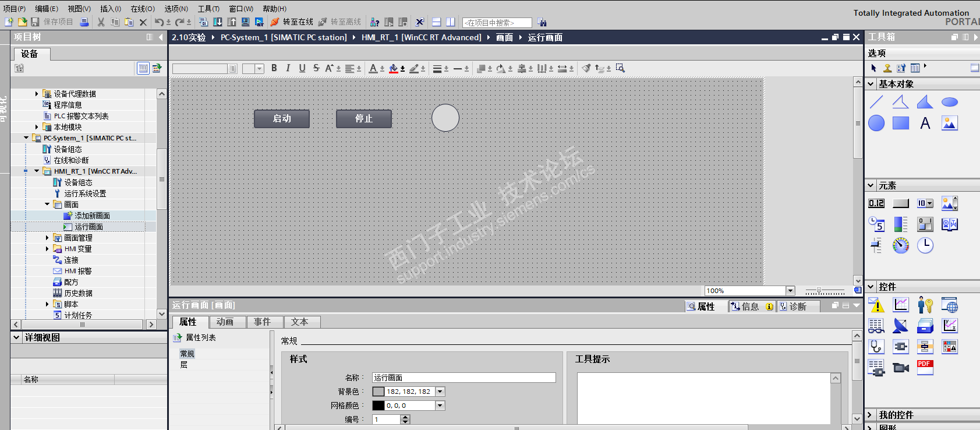Expand the HMI 变量 tree node

pos(47,249)
